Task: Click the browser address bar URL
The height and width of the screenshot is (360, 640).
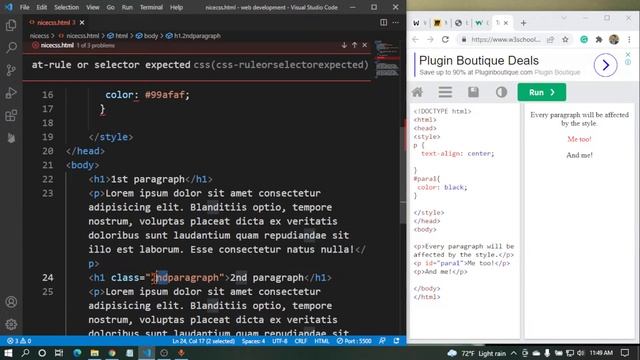Action: pyautogui.click(x=506, y=40)
